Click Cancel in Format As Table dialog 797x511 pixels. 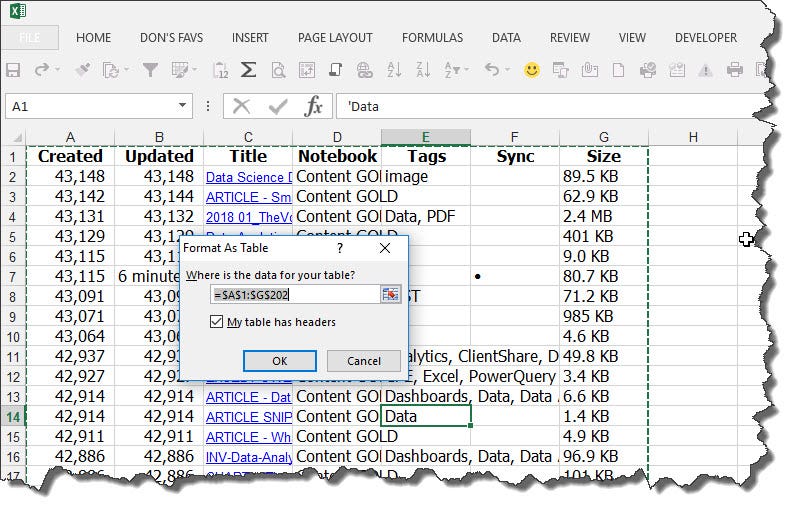(363, 361)
